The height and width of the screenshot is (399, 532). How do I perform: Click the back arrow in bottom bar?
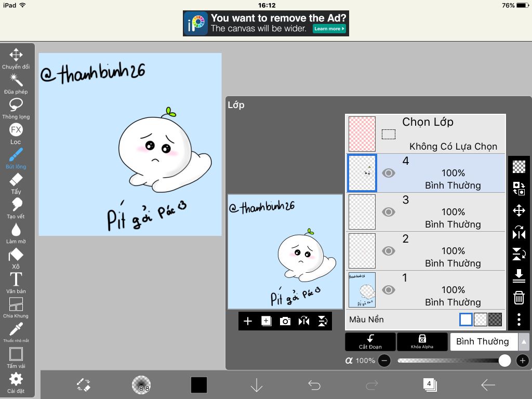pos(488,385)
